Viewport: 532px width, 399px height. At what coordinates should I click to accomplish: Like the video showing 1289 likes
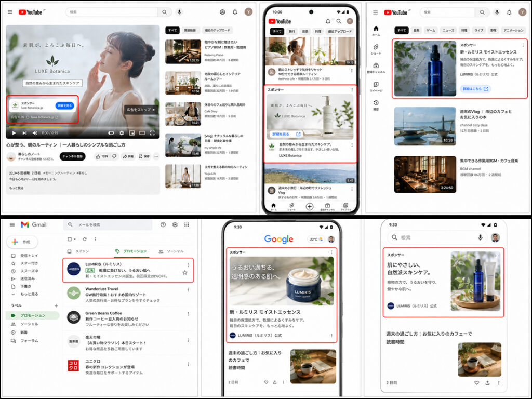click(x=101, y=156)
